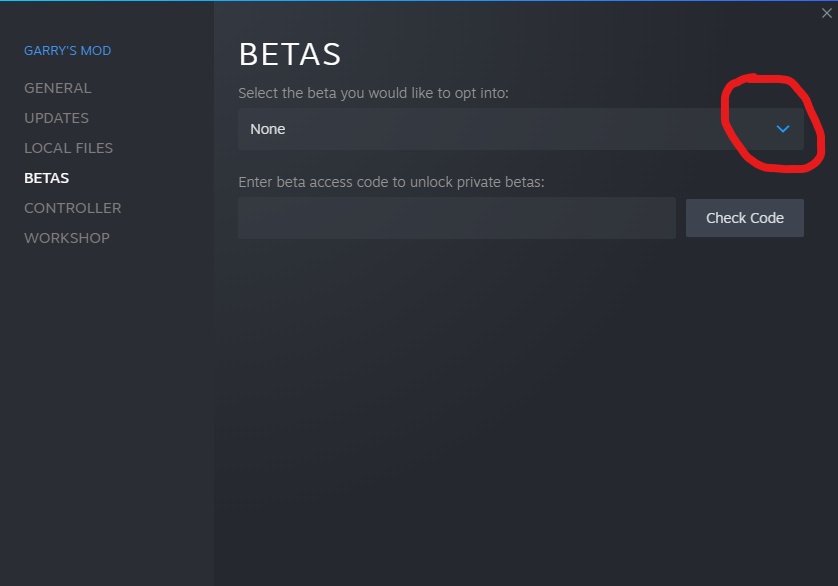
Task: Open the beta combo box showing None
Action: [x=500, y=129]
